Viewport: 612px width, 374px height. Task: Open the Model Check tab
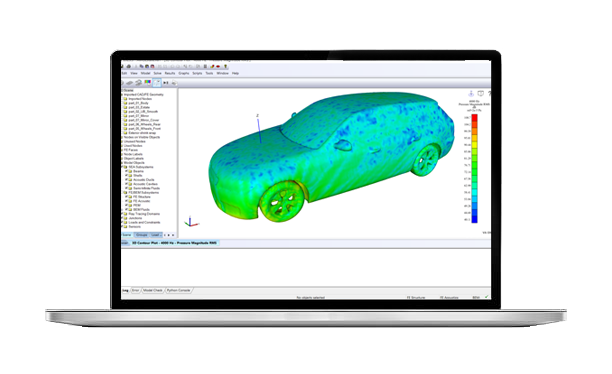pyautogui.click(x=153, y=290)
